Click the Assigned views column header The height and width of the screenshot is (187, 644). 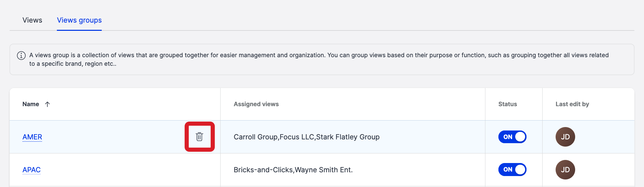[256, 104]
